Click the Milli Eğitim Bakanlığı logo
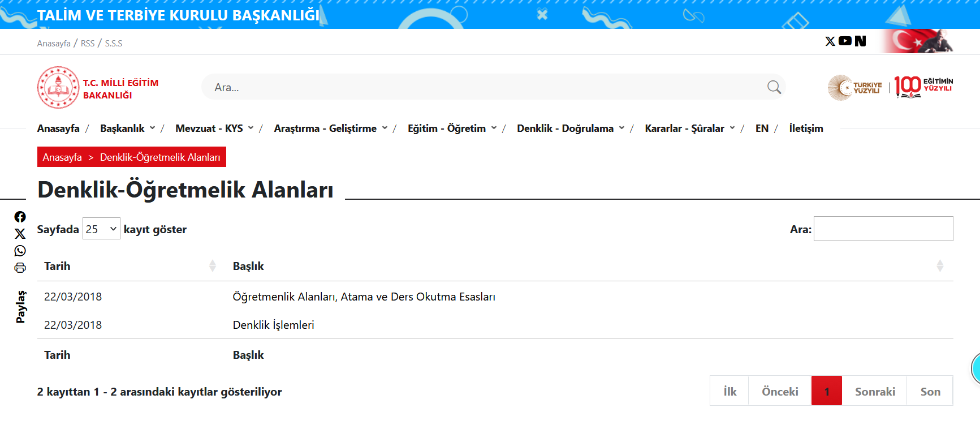The width and height of the screenshot is (980, 442). (x=58, y=88)
